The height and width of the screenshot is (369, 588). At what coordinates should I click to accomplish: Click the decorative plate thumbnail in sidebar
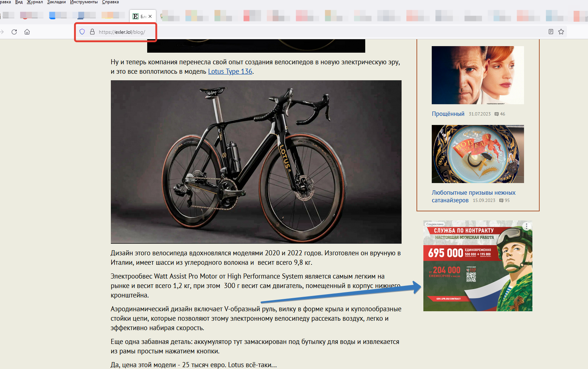(x=478, y=154)
